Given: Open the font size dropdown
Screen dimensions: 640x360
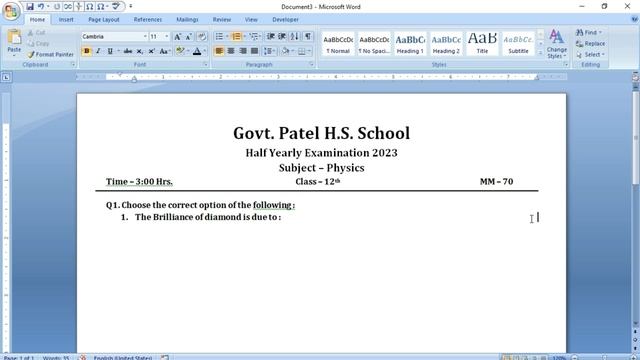Looking at the screenshot, I should click(167, 37).
